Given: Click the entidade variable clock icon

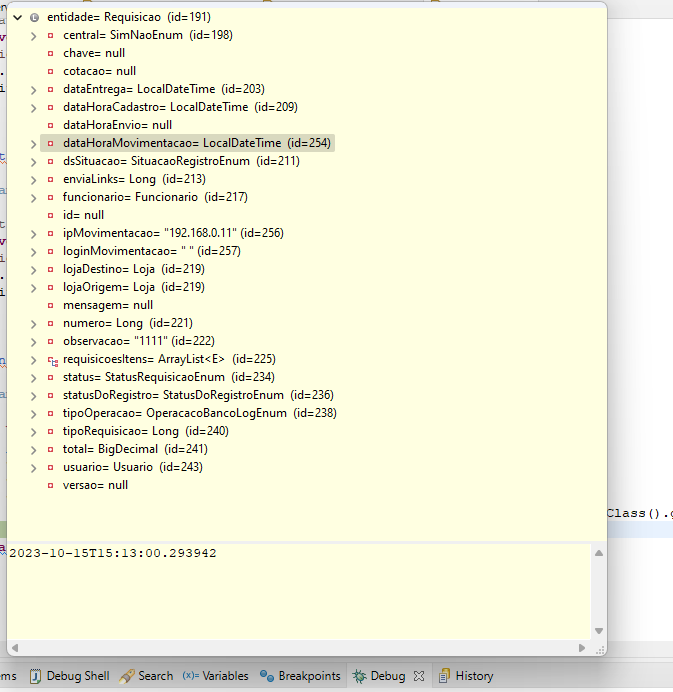Looking at the screenshot, I should point(34,18).
